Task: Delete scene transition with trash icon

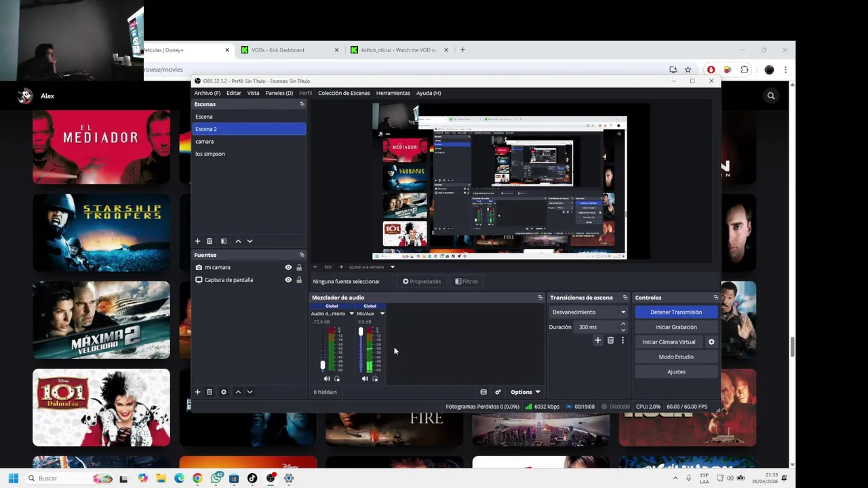Action: 610,340
